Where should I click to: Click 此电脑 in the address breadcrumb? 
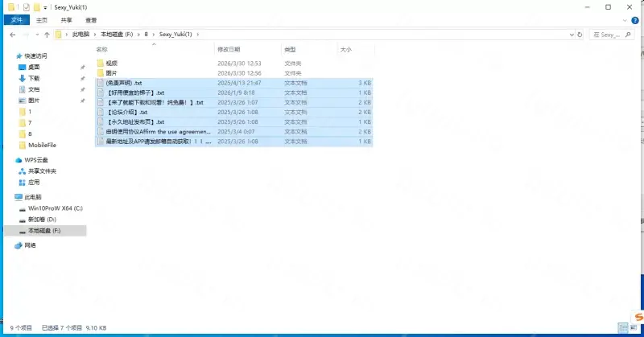coord(80,35)
